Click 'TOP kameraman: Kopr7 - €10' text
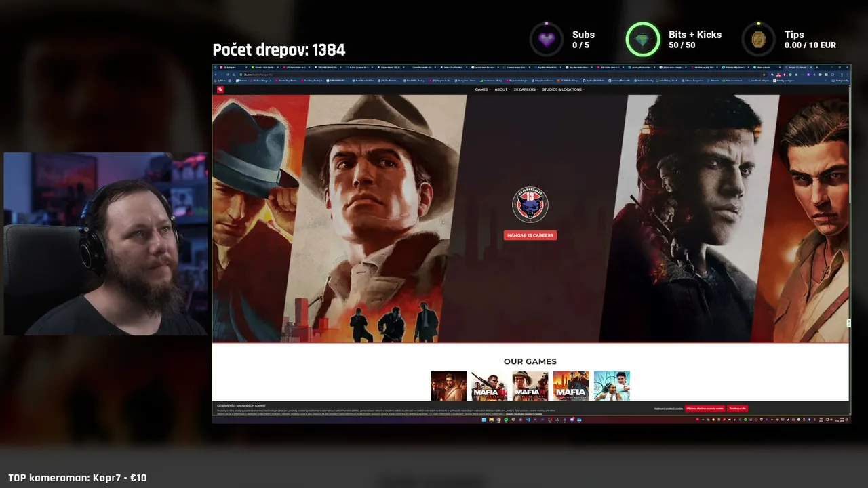This screenshot has height=488, width=868. point(77,478)
